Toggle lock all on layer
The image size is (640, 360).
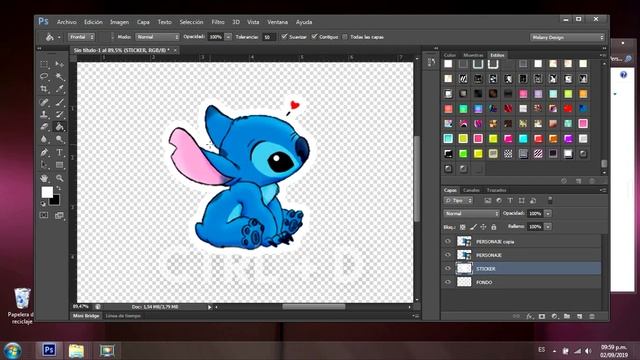click(x=494, y=227)
